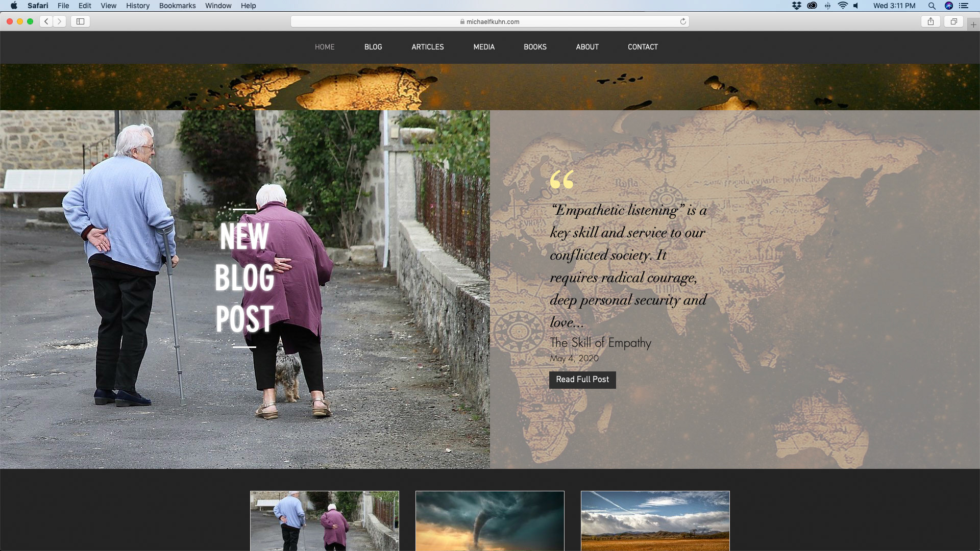Go to the BLOG page
Image resolution: width=980 pixels, height=551 pixels.
(373, 47)
